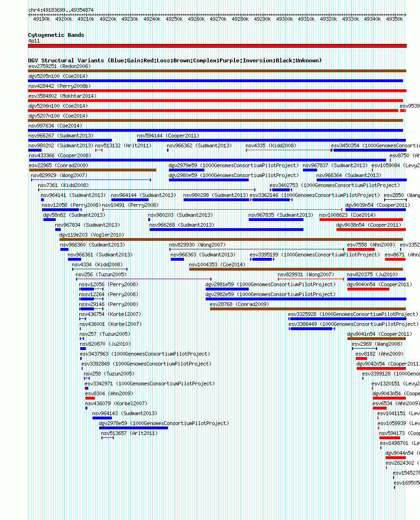Click the dgv5207n100 (Coe2014) label
The image size is (420, 520).
(58, 116)
